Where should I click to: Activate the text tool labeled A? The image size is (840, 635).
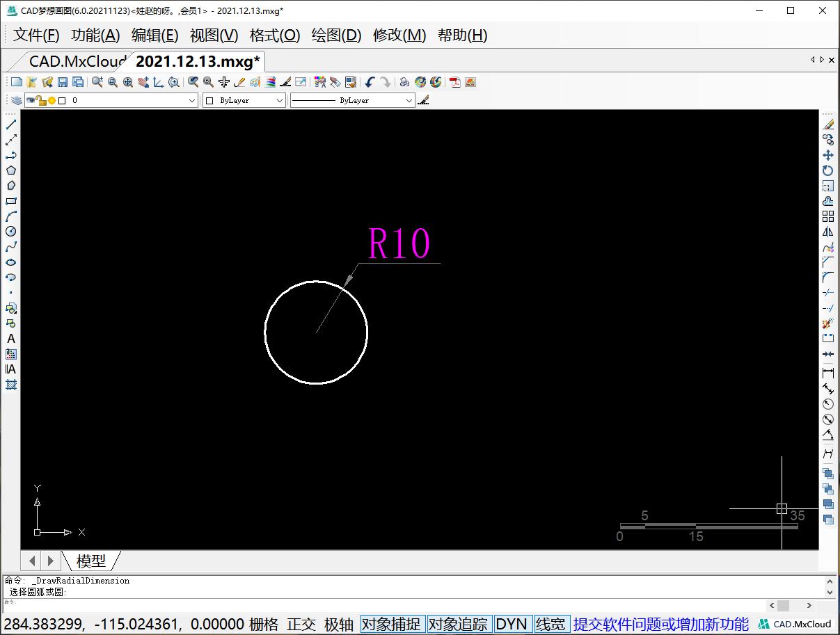[10, 339]
